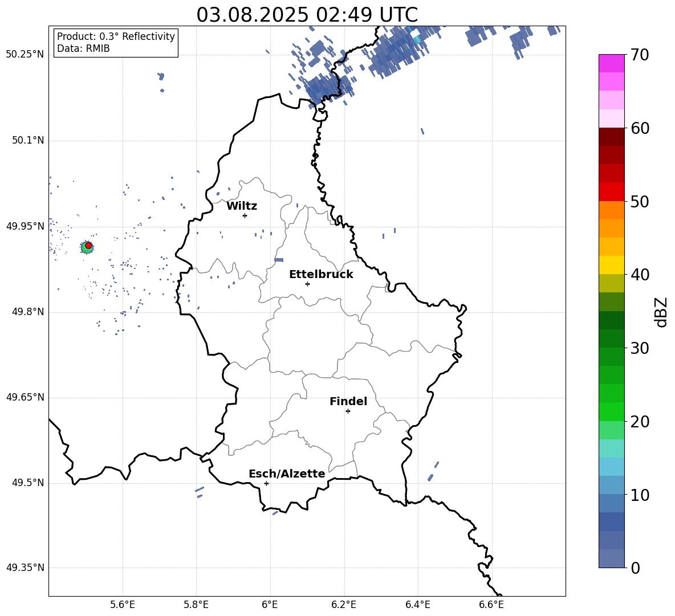Pick the bright red swatch just above 50 dBZ

tap(611, 192)
